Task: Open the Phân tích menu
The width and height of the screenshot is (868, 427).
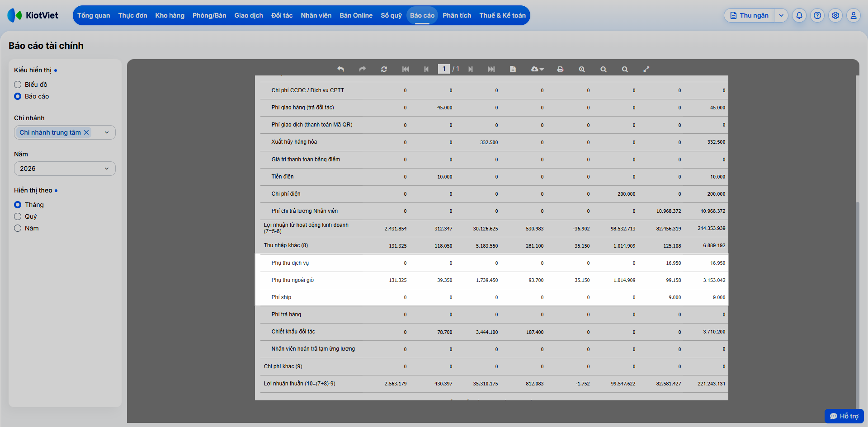Action: point(457,15)
